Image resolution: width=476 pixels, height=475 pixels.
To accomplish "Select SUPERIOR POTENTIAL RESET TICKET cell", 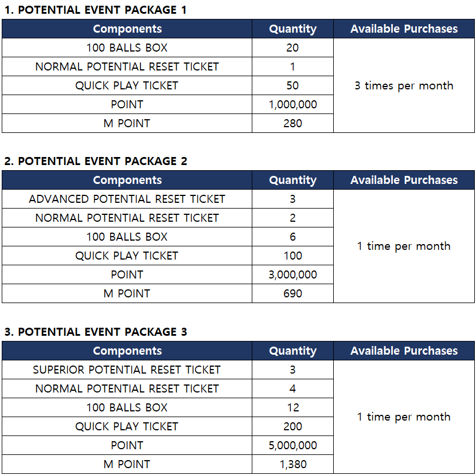I will coord(127,370).
